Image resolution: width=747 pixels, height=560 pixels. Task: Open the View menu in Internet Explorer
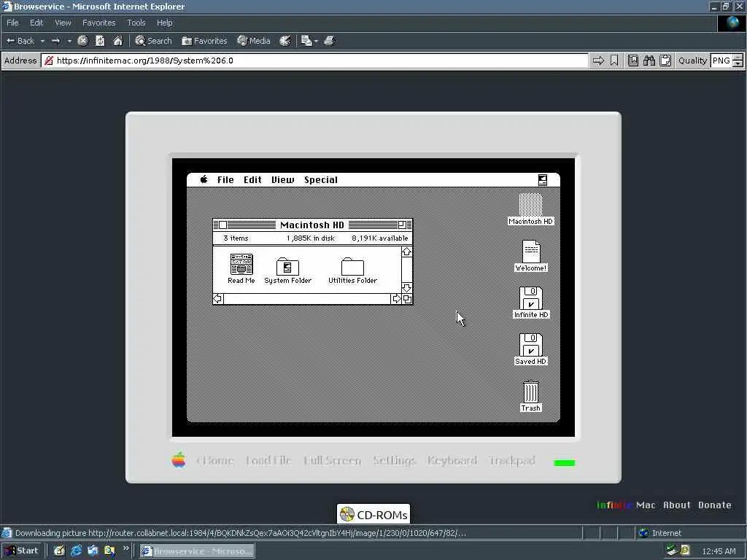point(63,23)
